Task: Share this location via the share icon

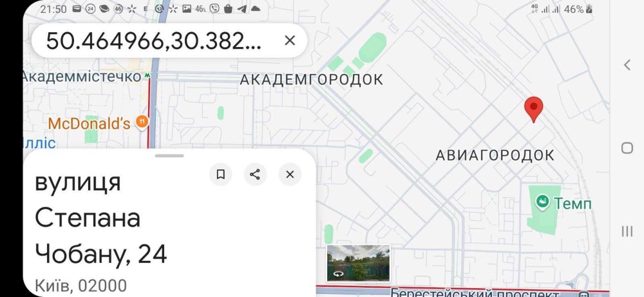Action: (x=255, y=174)
